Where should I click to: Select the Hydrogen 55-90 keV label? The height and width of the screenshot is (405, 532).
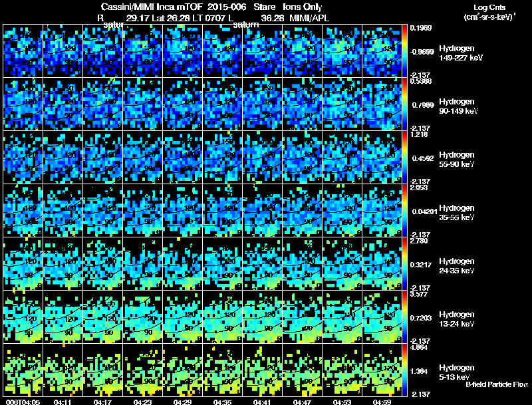pos(457,160)
